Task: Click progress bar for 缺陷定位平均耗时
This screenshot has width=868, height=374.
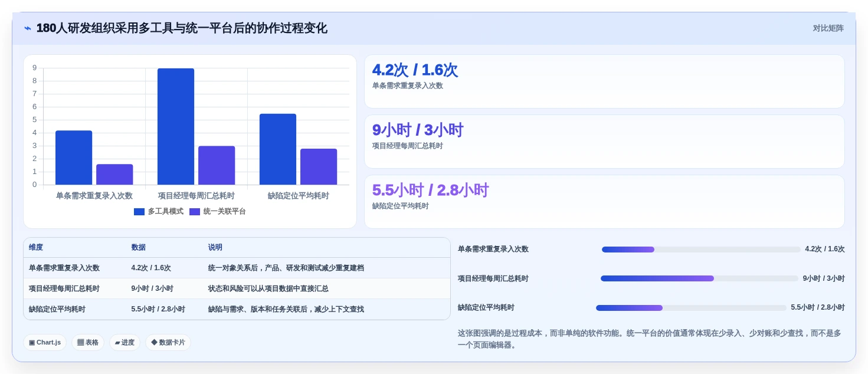Action: [691, 308]
